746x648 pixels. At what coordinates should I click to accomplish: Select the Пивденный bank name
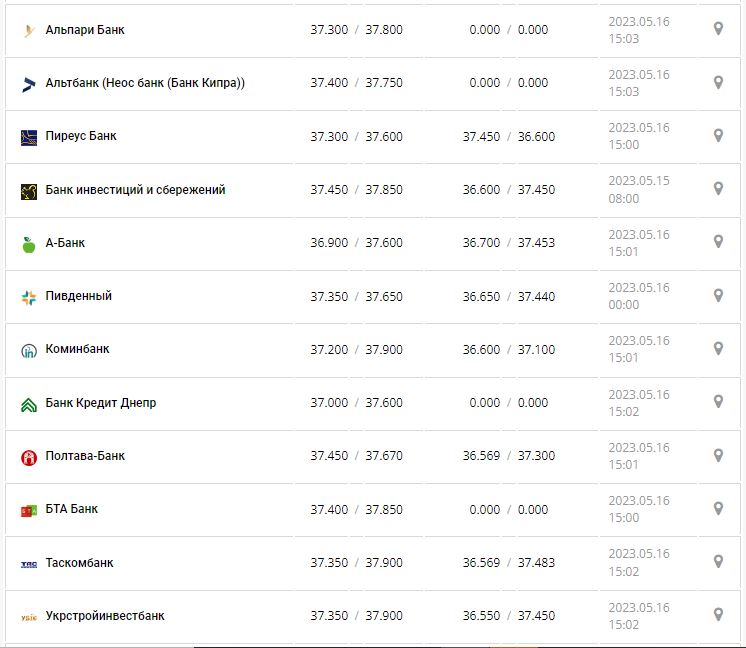click(79, 296)
